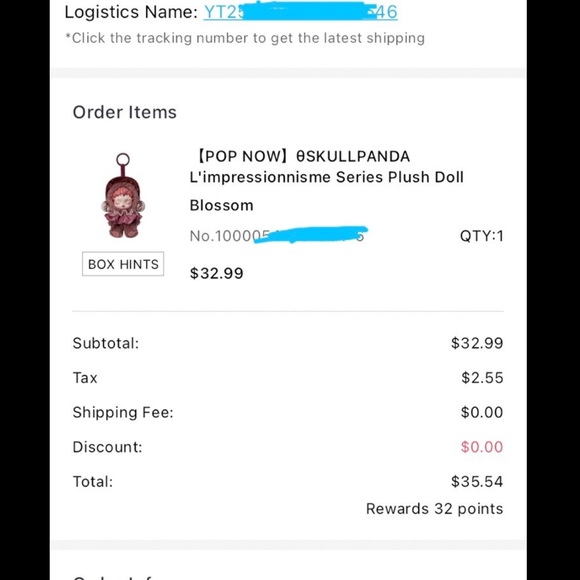Tap the Discount label
The height and width of the screenshot is (580, 580).
click(107, 447)
